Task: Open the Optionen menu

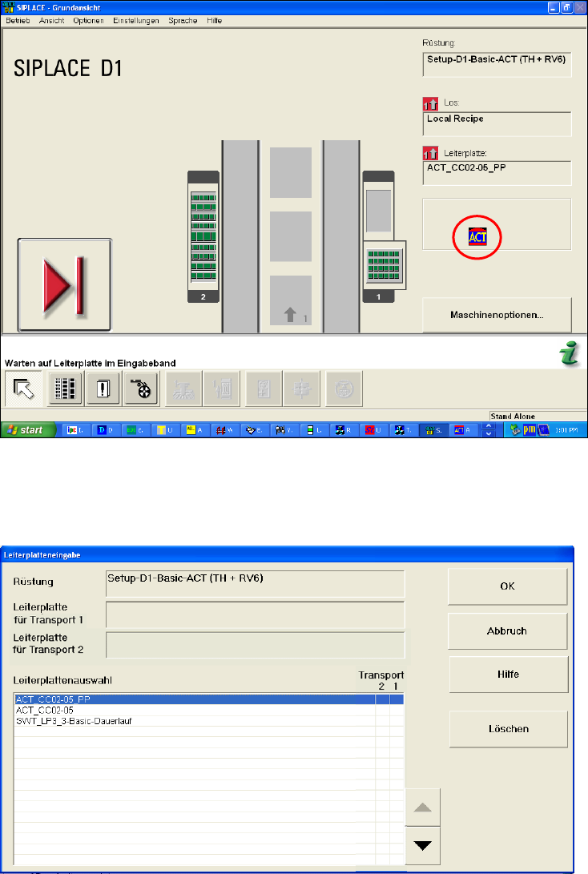Action: point(88,21)
